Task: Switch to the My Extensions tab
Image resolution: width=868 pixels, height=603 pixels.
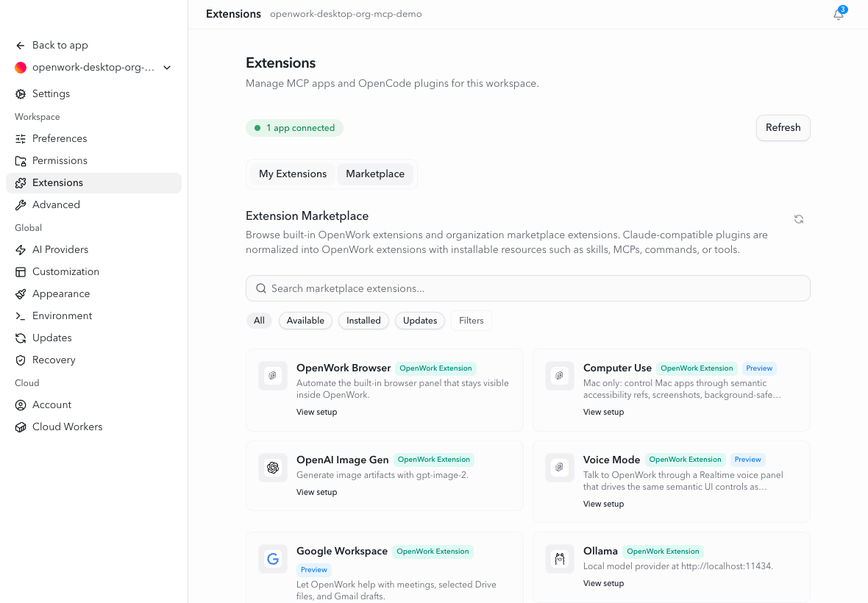Action: tap(293, 174)
